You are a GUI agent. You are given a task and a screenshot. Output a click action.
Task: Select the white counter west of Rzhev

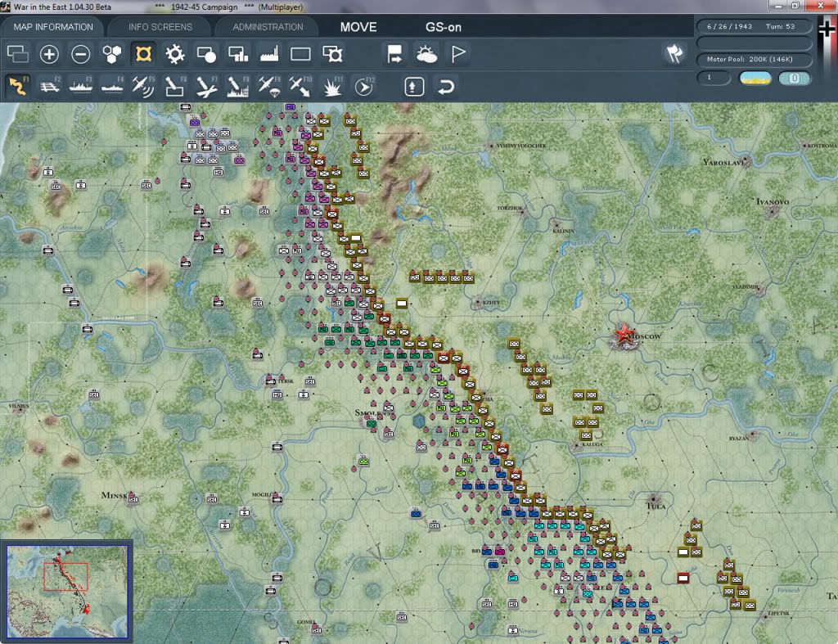coord(402,304)
